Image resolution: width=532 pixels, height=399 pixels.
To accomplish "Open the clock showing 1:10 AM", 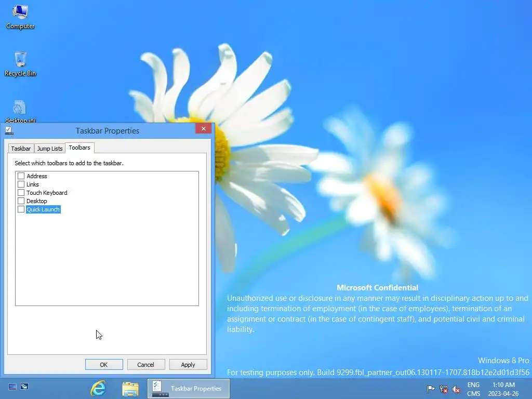I will point(503,389).
